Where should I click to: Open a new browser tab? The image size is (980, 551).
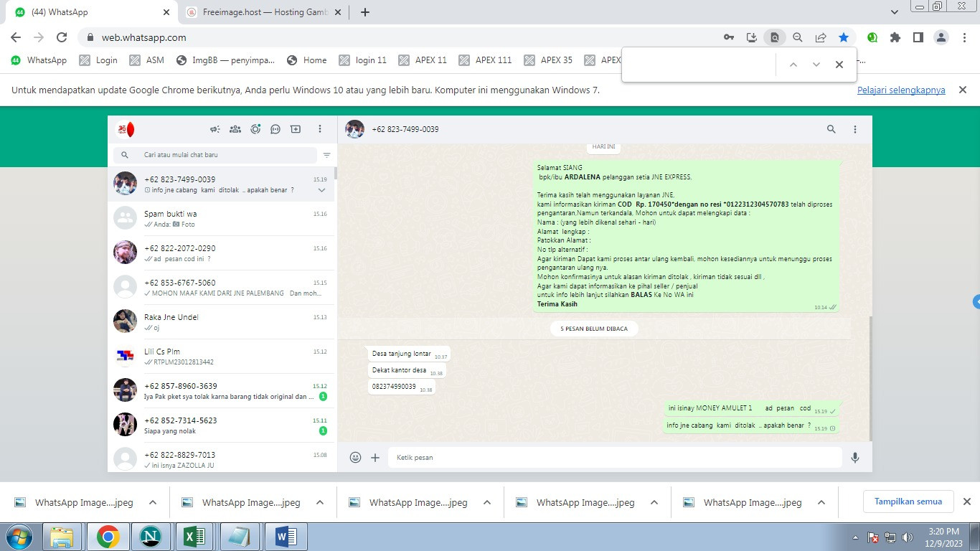(365, 12)
